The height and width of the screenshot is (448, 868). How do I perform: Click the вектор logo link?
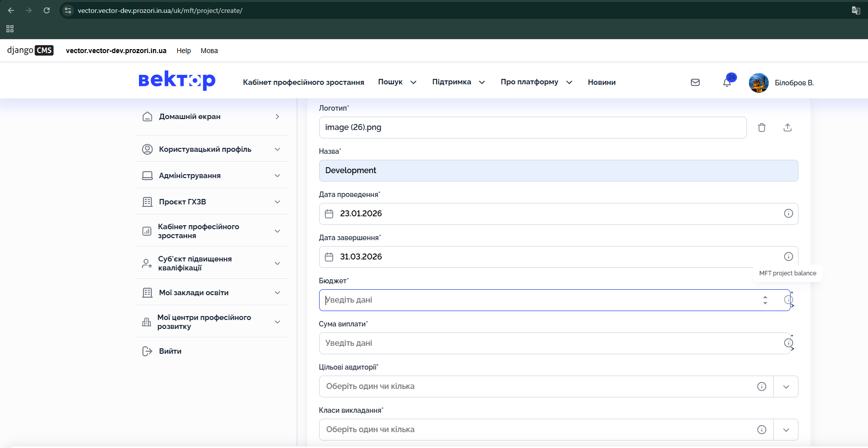point(177,80)
